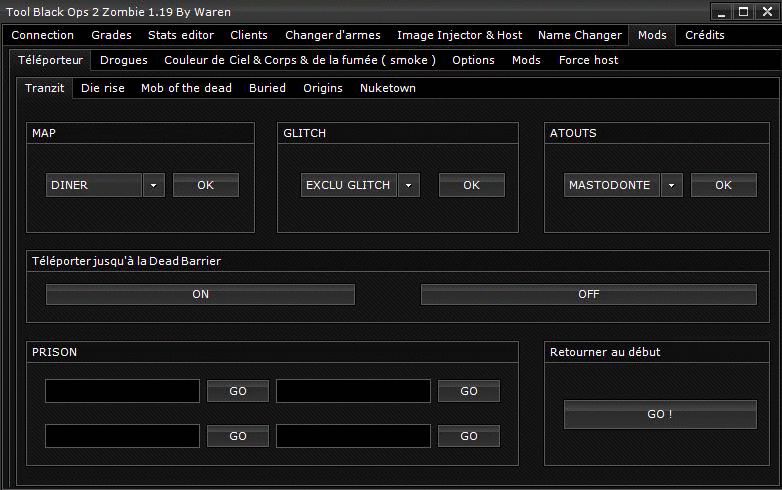The height and width of the screenshot is (490, 782).
Task: Turn ON Dead Barrier teleport
Action: pos(200,295)
